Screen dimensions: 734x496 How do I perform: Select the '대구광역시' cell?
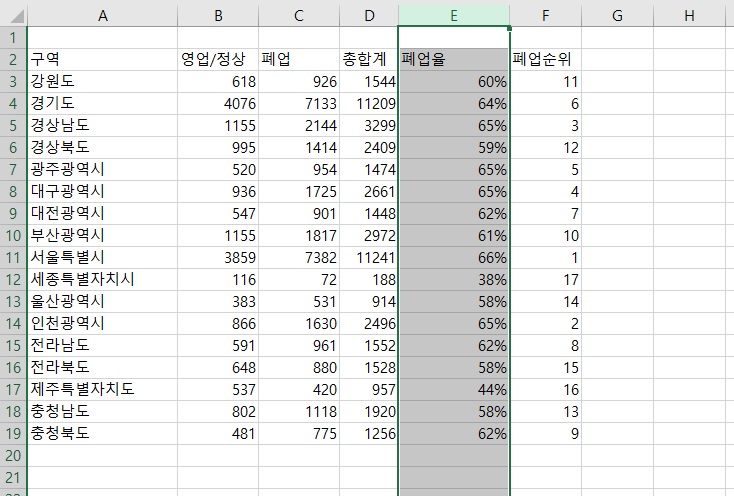click(x=103, y=192)
